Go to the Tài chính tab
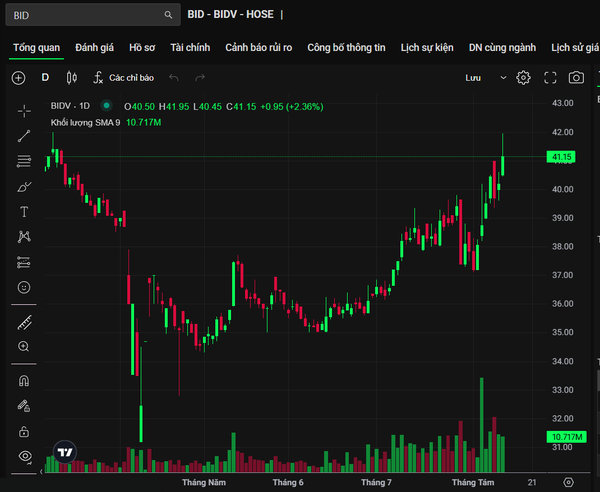600x492 pixels. [x=190, y=47]
